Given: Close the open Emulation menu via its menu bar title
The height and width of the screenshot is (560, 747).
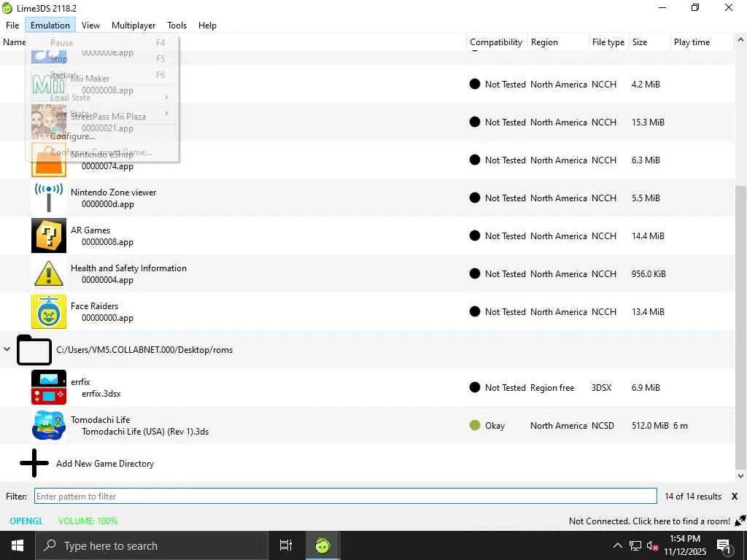Looking at the screenshot, I should tap(50, 26).
